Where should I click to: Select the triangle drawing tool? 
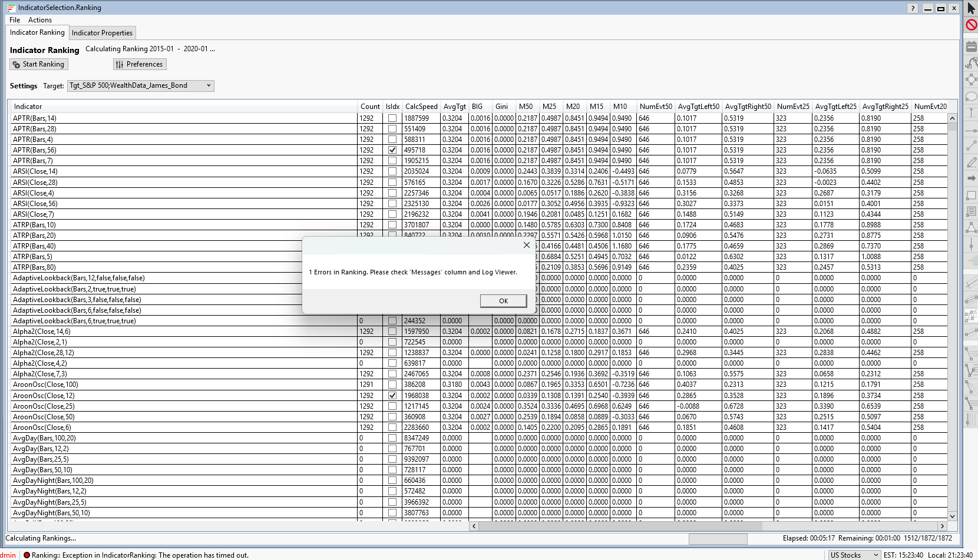[971, 227]
